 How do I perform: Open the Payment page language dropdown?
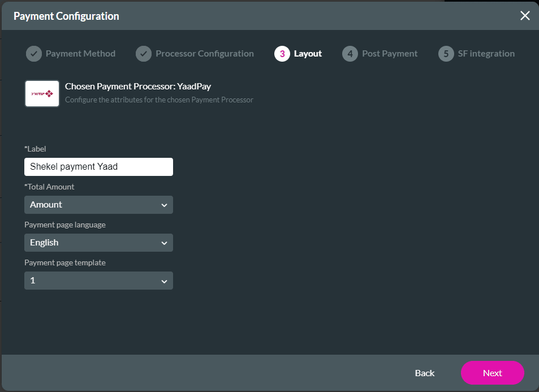[98, 243]
